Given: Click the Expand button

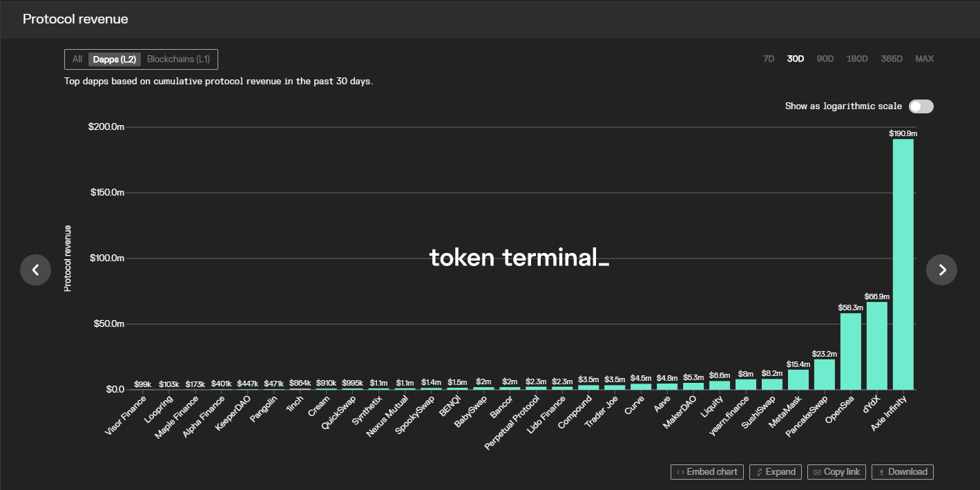Looking at the screenshot, I should (x=775, y=471).
